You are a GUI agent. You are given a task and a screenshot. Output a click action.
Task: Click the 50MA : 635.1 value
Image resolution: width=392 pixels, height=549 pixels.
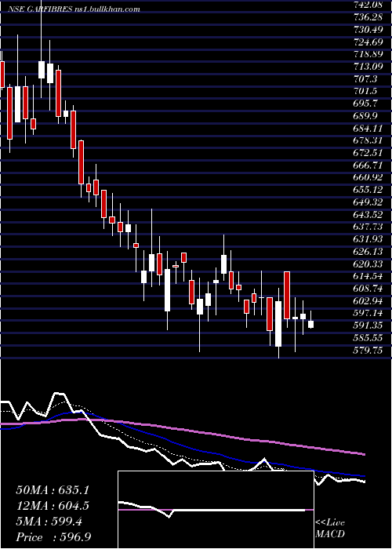tap(53, 490)
